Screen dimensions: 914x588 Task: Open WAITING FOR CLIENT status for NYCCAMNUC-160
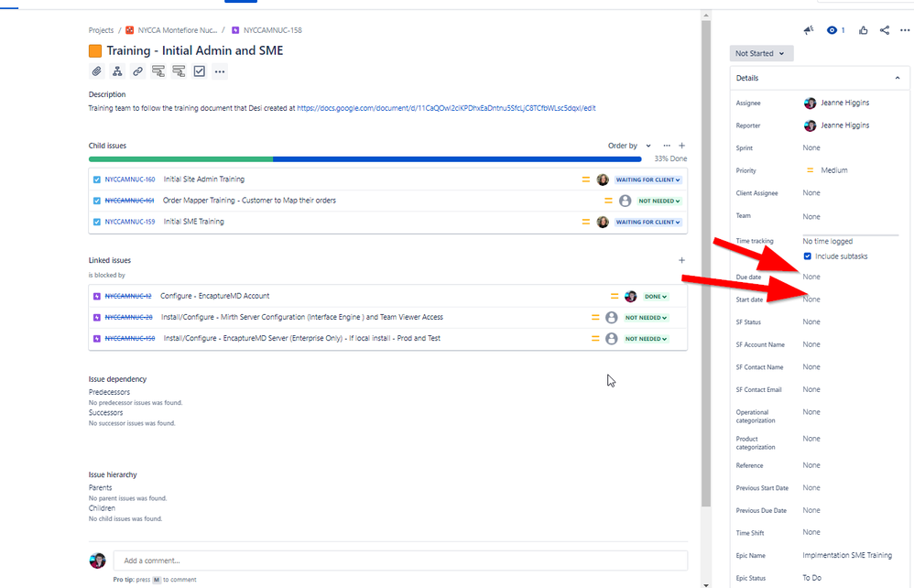click(x=647, y=180)
